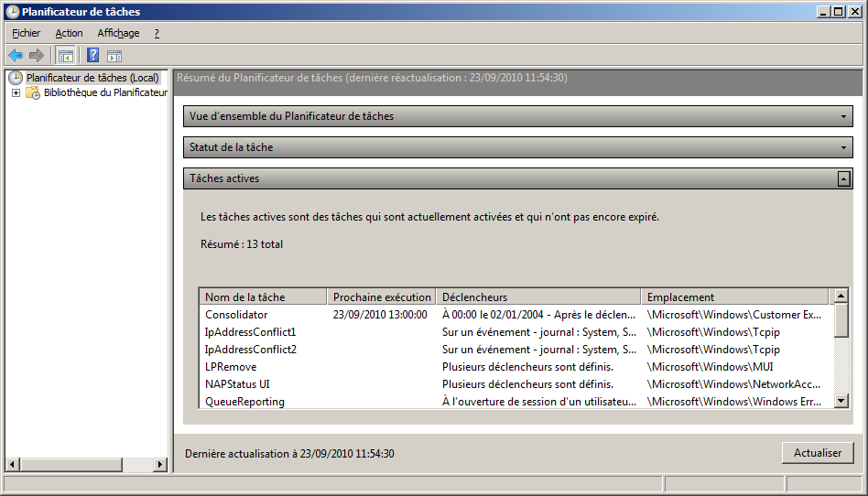Toggle the console tree display icon
Screen dimensions: 868x496
[65, 56]
